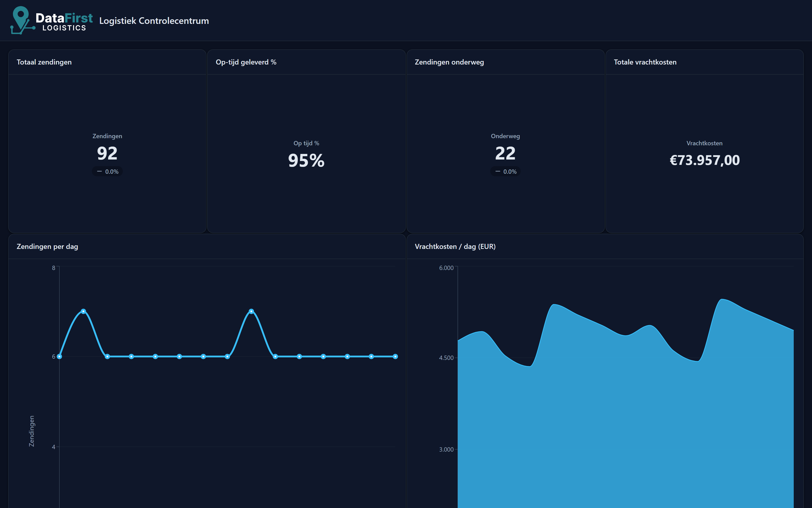This screenshot has width=812, height=508.
Task: Click the vertical Zendingen axis title
Action: click(x=31, y=431)
